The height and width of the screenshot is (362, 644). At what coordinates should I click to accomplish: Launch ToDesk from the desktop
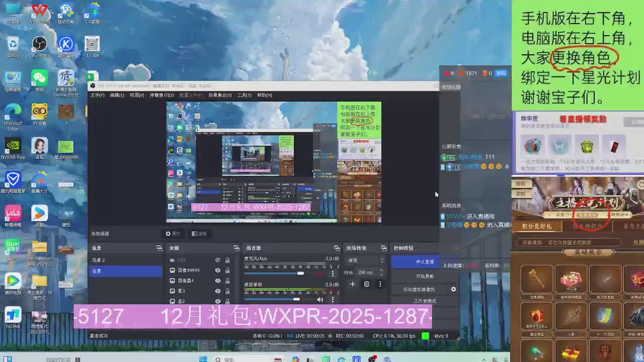coord(13,317)
